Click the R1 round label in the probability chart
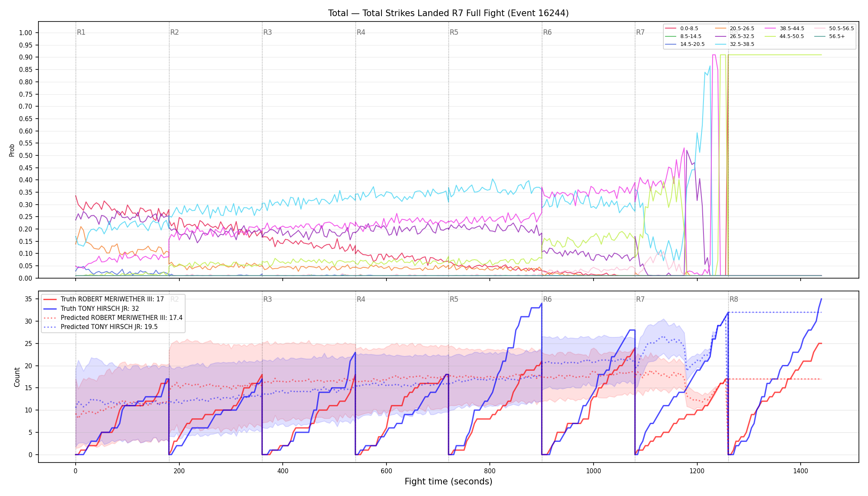The image size is (868, 496). tap(81, 32)
